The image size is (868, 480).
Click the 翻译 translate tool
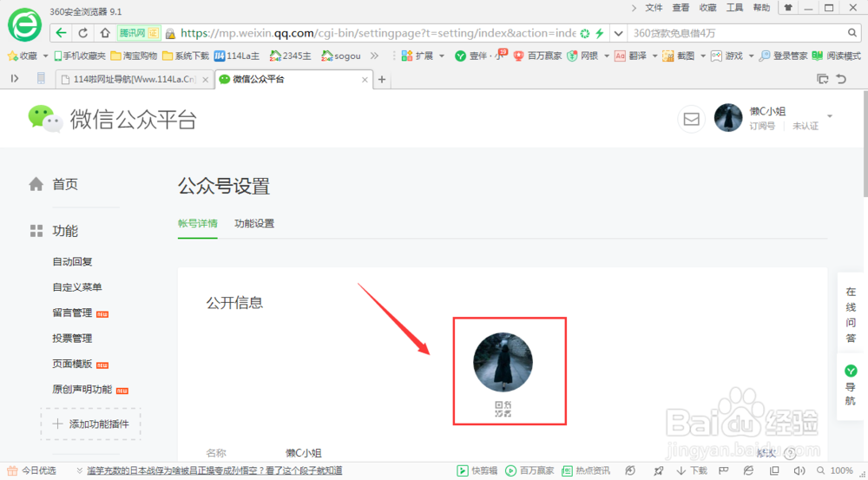(x=630, y=56)
